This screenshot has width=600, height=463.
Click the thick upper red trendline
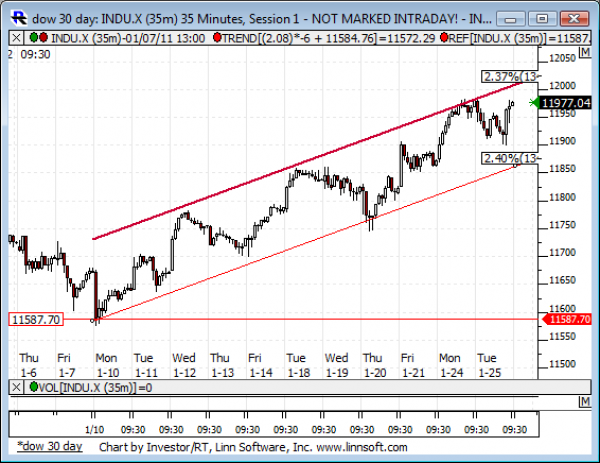306,161
